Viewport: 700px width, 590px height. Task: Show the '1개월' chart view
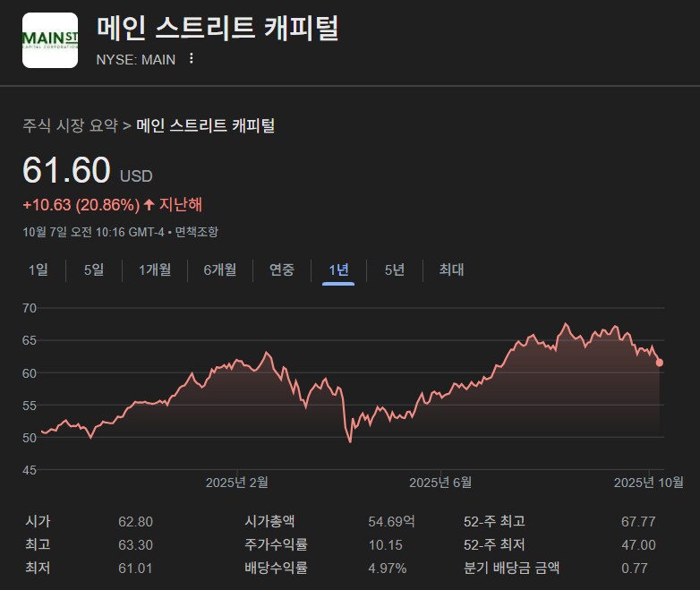[155, 270]
